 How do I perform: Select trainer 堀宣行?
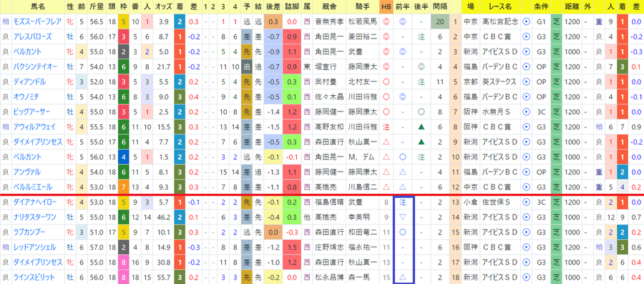pos(326,67)
